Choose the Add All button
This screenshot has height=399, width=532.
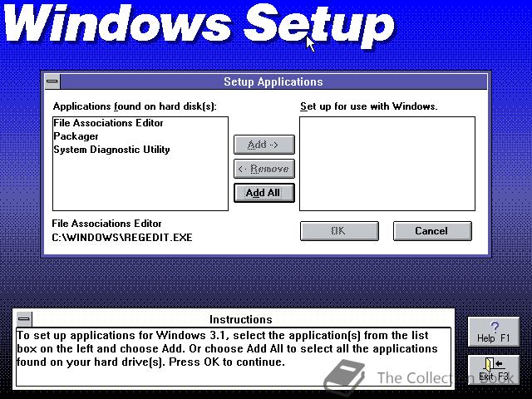(264, 193)
